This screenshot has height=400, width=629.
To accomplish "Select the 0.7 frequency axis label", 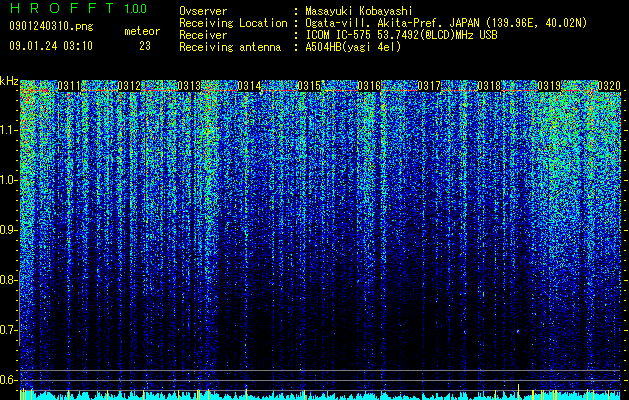I will [9, 330].
